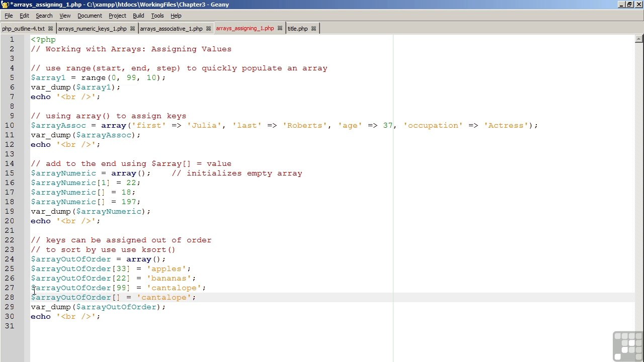Viewport: 644px width, 362px height.
Task: Close the title.php tab
Action: tap(313, 29)
